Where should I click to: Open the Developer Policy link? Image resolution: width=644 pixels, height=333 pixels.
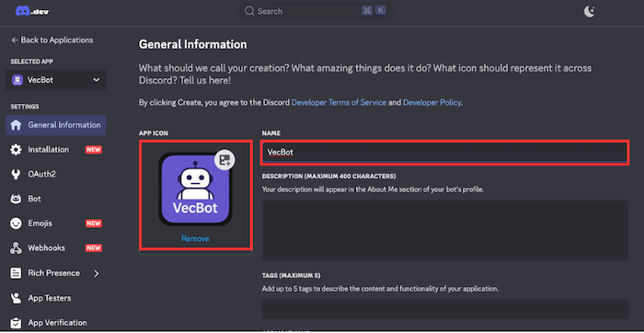[x=431, y=103]
